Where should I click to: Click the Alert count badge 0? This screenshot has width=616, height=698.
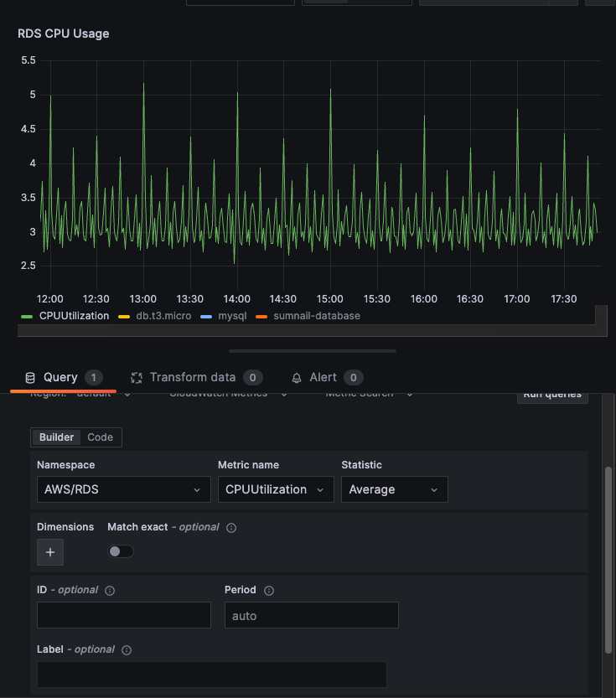click(353, 377)
